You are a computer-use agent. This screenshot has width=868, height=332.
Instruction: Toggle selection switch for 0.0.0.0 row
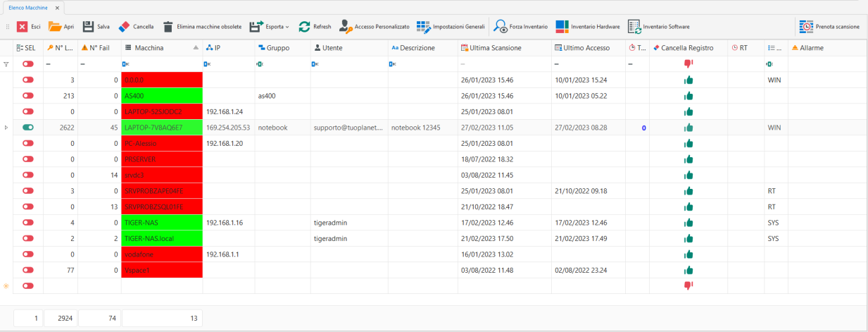click(x=28, y=80)
